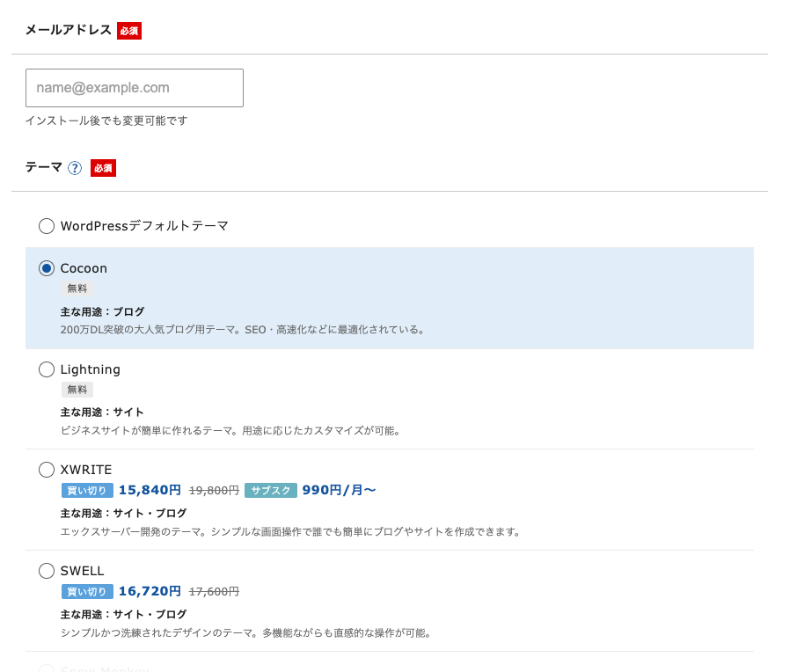
Task: Click the 無料 badge under Lightning
Action: coord(77,390)
